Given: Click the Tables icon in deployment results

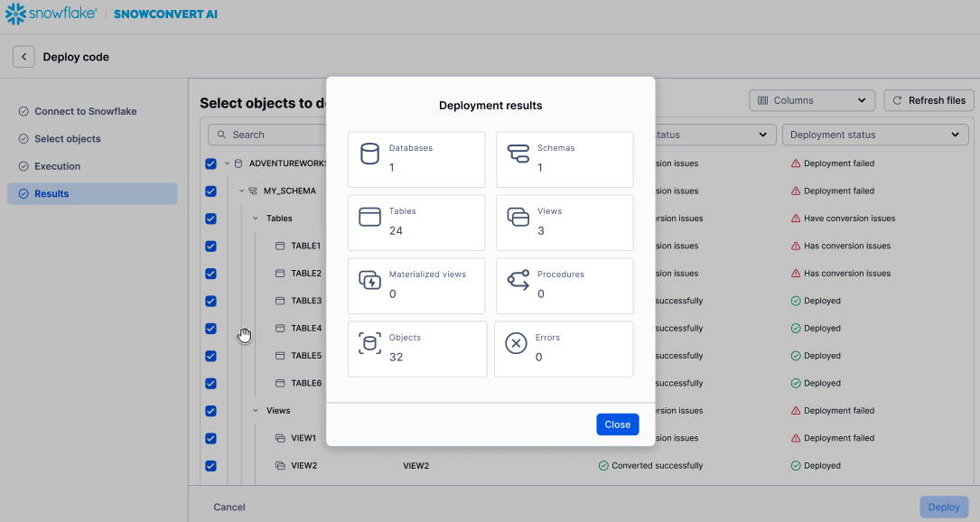Looking at the screenshot, I should tap(369, 217).
